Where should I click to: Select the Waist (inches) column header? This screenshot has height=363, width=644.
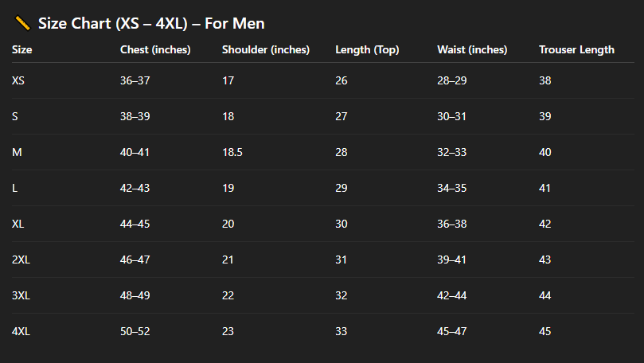click(x=472, y=49)
